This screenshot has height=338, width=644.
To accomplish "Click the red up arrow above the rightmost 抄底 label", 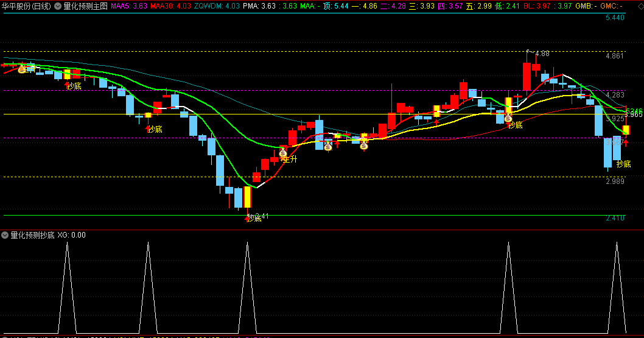I will (626, 143).
